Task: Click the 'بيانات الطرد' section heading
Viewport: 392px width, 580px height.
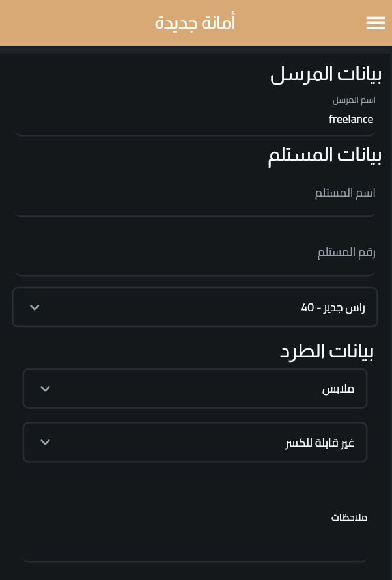Action: click(326, 351)
